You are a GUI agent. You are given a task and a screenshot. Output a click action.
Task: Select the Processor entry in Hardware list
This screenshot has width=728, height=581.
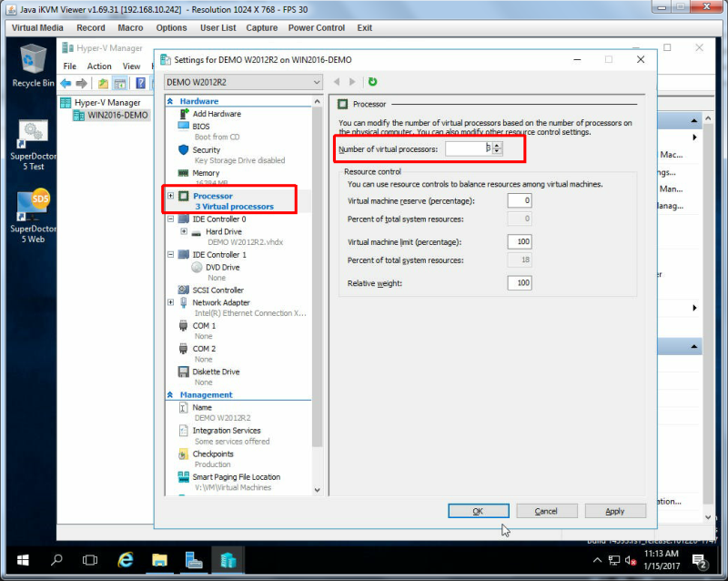point(213,196)
